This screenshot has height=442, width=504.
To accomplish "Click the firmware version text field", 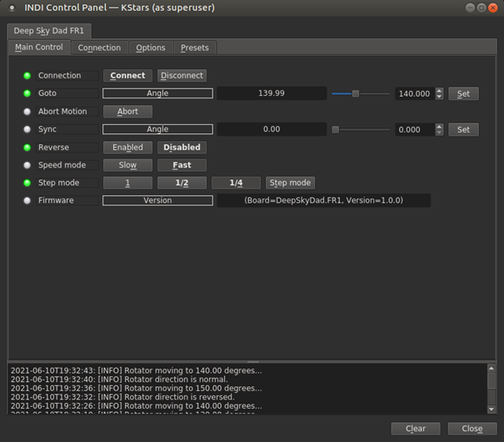I will point(324,200).
